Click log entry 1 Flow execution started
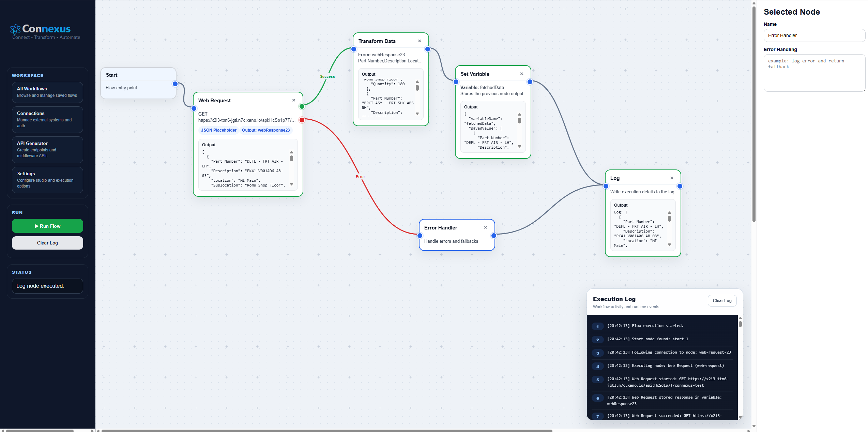Image resolution: width=868 pixels, height=432 pixels. [x=662, y=326]
